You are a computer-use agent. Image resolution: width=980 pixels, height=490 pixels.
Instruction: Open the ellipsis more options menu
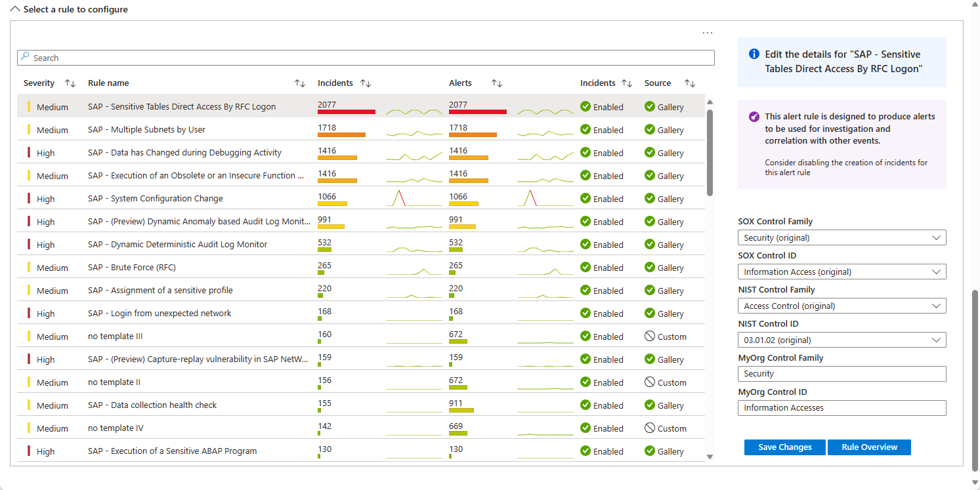tap(707, 33)
